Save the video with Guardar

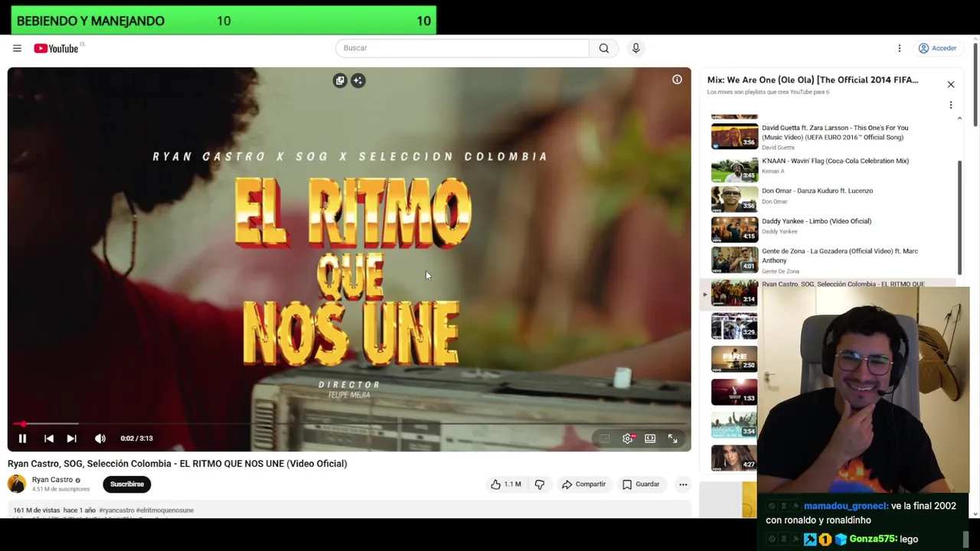click(x=641, y=484)
